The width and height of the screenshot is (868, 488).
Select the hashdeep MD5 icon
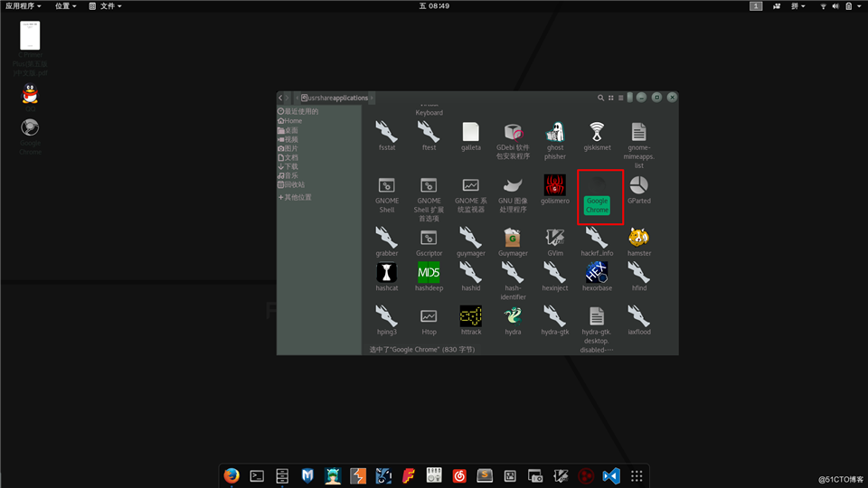(429, 272)
